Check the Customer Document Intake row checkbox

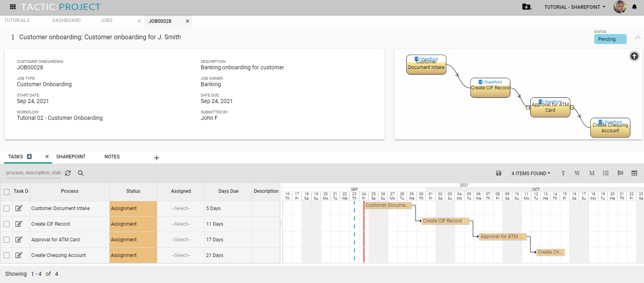pos(6,208)
